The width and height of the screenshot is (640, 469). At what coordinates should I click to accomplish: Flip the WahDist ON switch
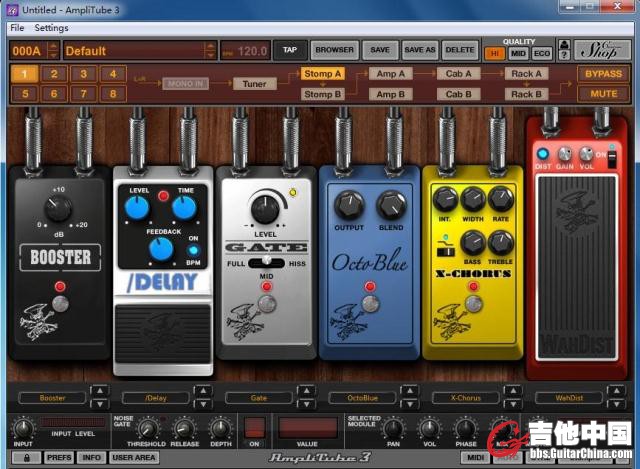[612, 159]
